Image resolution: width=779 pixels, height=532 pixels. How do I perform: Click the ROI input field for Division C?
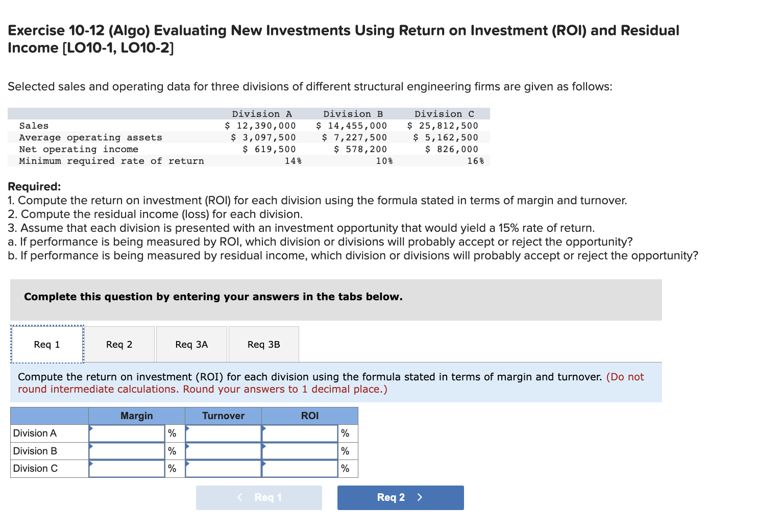point(300,468)
